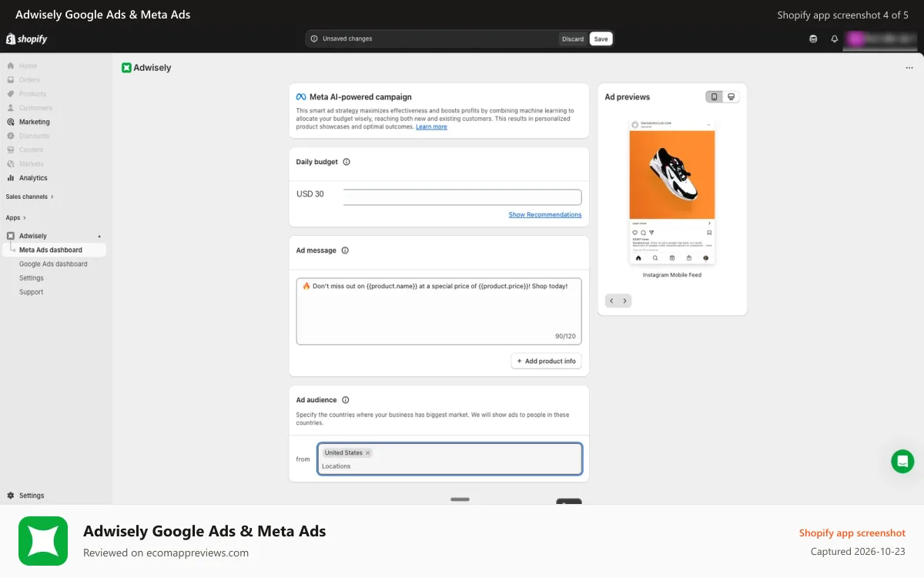Viewport: 924px width, 578px height.
Task: Click the sneaker ad preview image
Action: tap(672, 174)
